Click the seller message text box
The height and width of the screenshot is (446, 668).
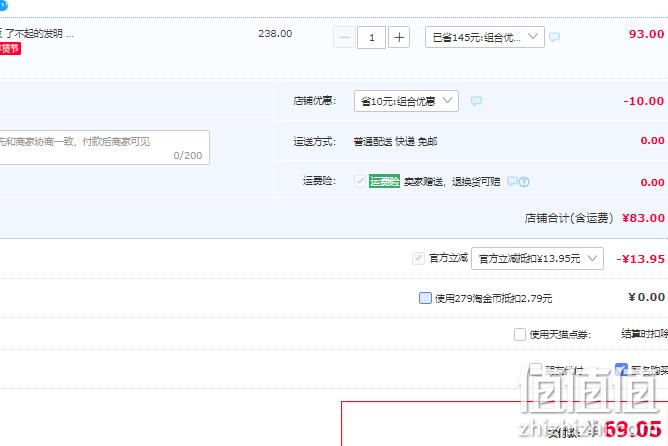click(104, 147)
